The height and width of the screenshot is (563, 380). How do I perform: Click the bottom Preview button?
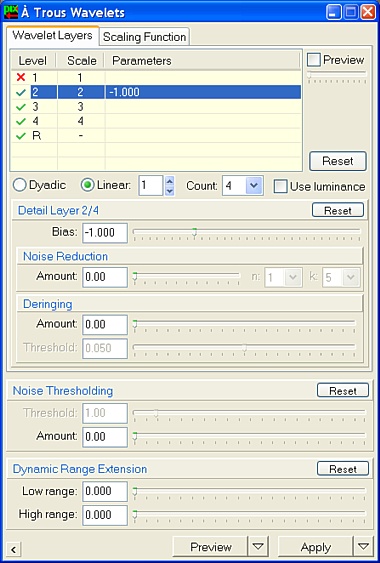click(210, 546)
